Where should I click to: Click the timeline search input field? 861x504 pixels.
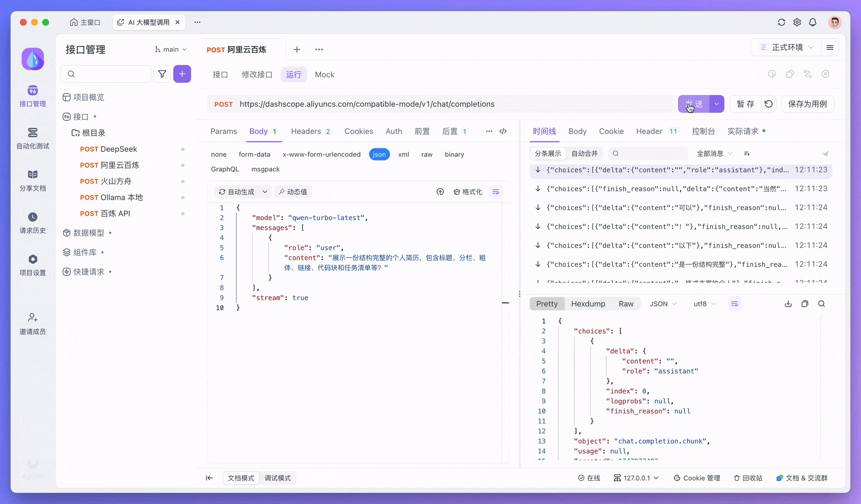[650, 153]
